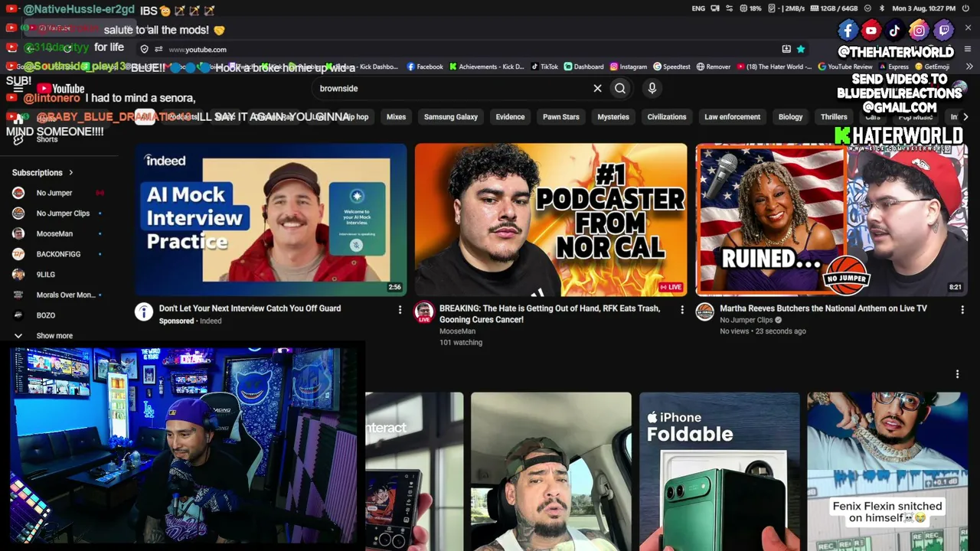Open the YouTube logo home link

(60, 89)
